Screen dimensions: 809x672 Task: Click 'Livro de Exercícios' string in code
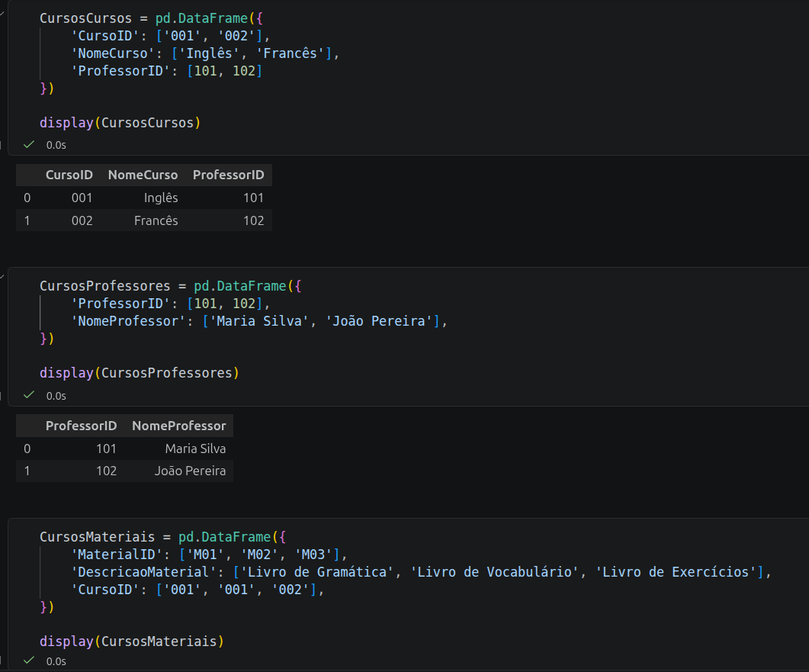(676, 572)
